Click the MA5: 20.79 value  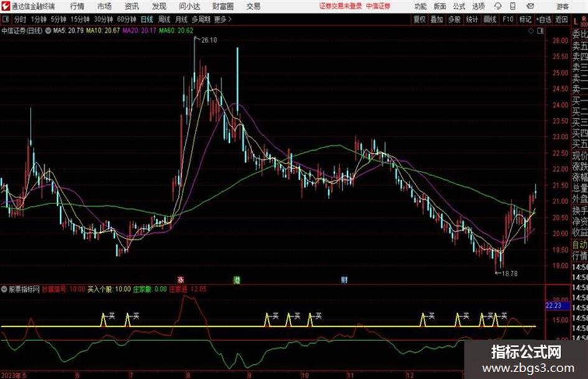68,30
